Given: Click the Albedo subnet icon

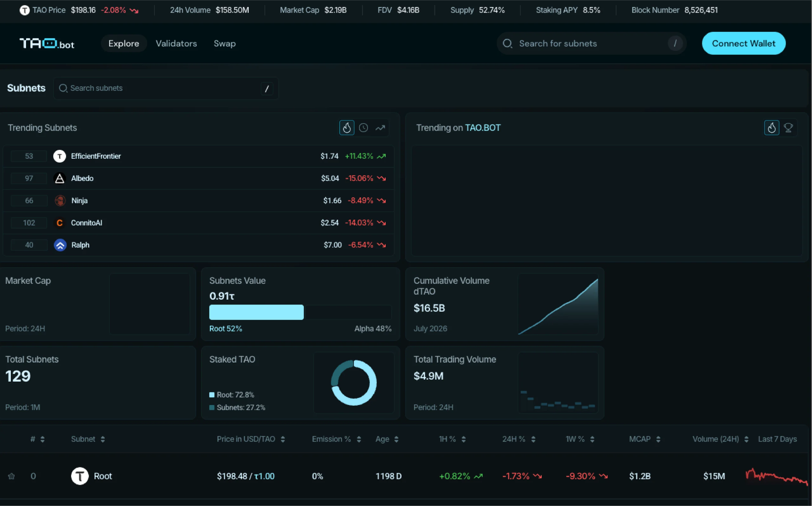Looking at the screenshot, I should point(60,178).
